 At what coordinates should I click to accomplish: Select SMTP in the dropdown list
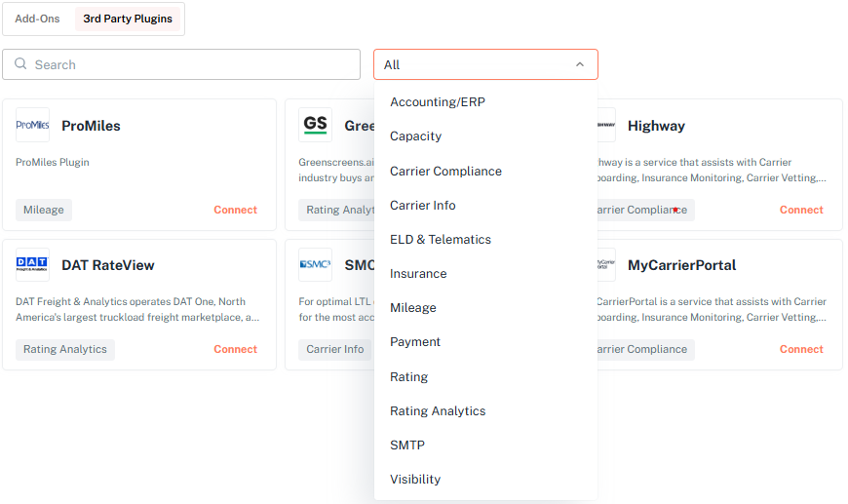406,446
